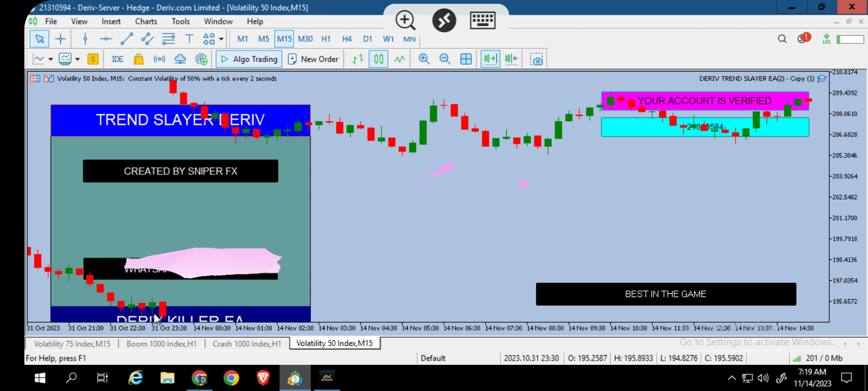Select the M15 timeframe button
Screen dimensions: 868x391
[284, 39]
